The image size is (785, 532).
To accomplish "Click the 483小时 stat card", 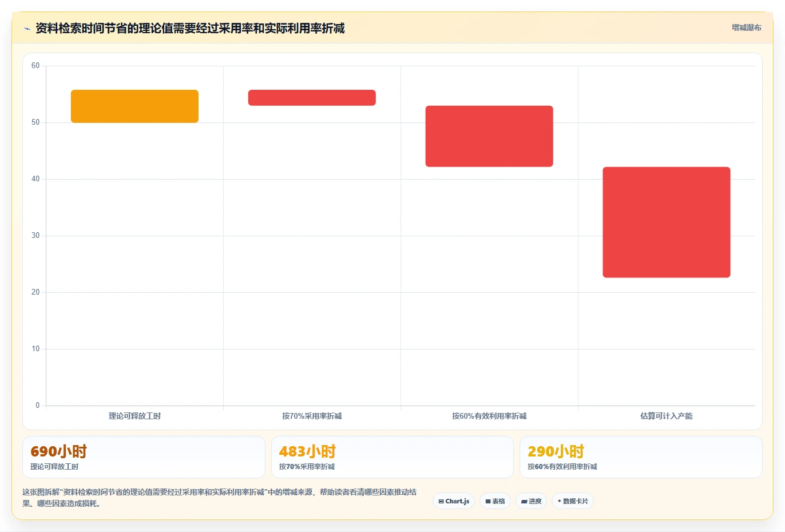I will (x=392, y=457).
